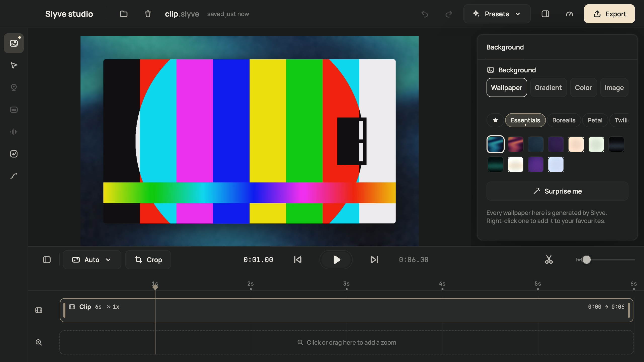Choose the Gradient background type
This screenshot has width=644, height=362.
pos(548,87)
